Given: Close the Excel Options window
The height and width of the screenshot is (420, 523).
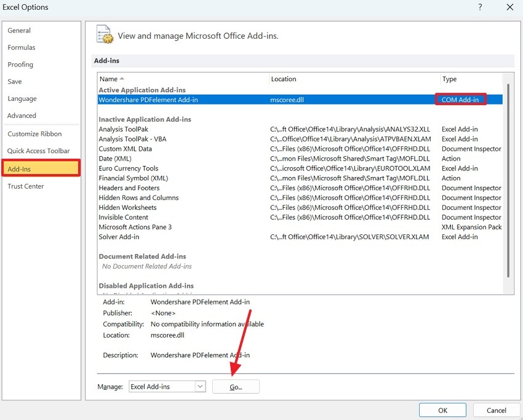Looking at the screenshot, I should (509, 7).
